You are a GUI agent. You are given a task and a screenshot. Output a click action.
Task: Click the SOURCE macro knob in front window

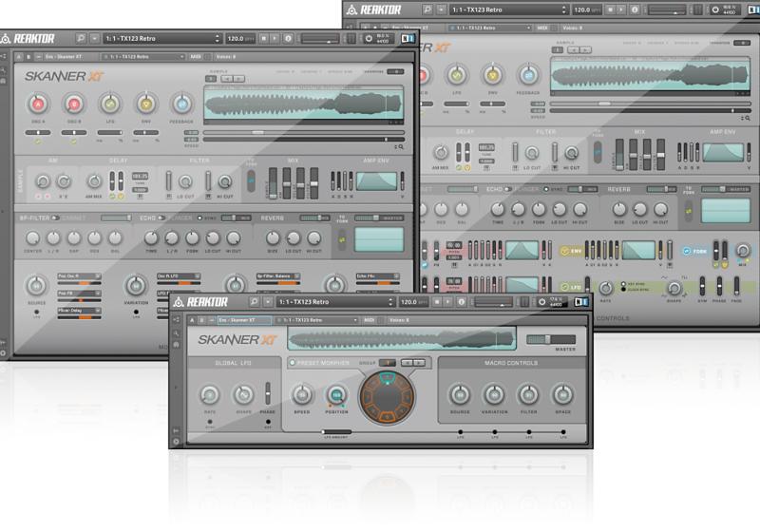pos(460,395)
